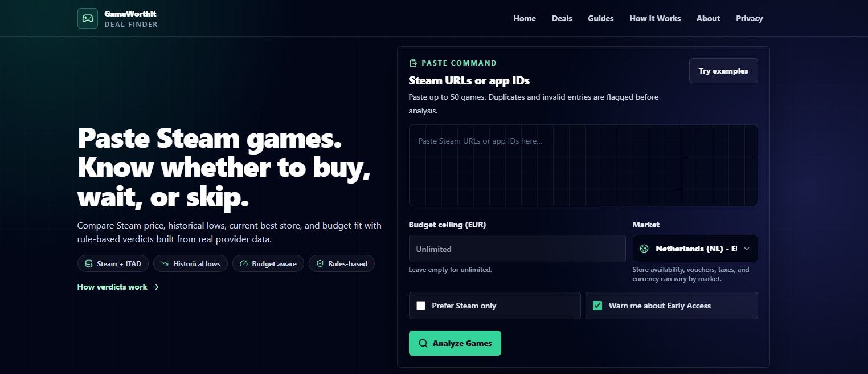868x374 pixels.
Task: Click the DEAL FINDER subtitle text
Action: tap(131, 24)
